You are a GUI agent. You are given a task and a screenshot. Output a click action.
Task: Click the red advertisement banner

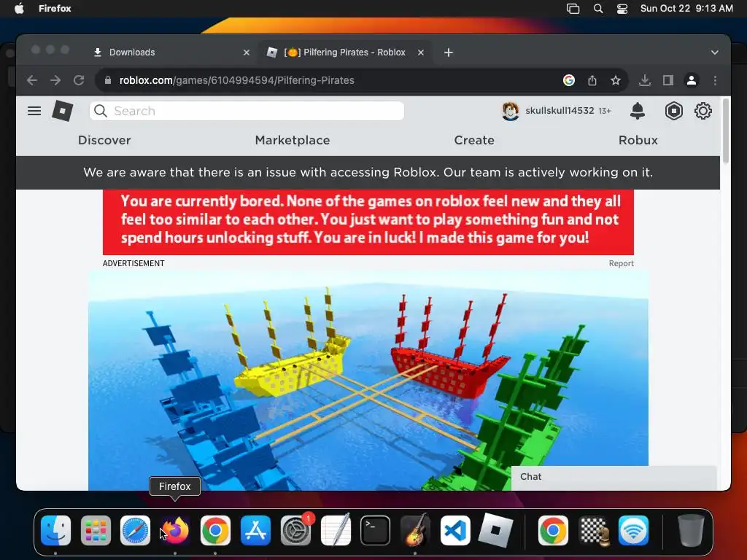[x=368, y=222]
